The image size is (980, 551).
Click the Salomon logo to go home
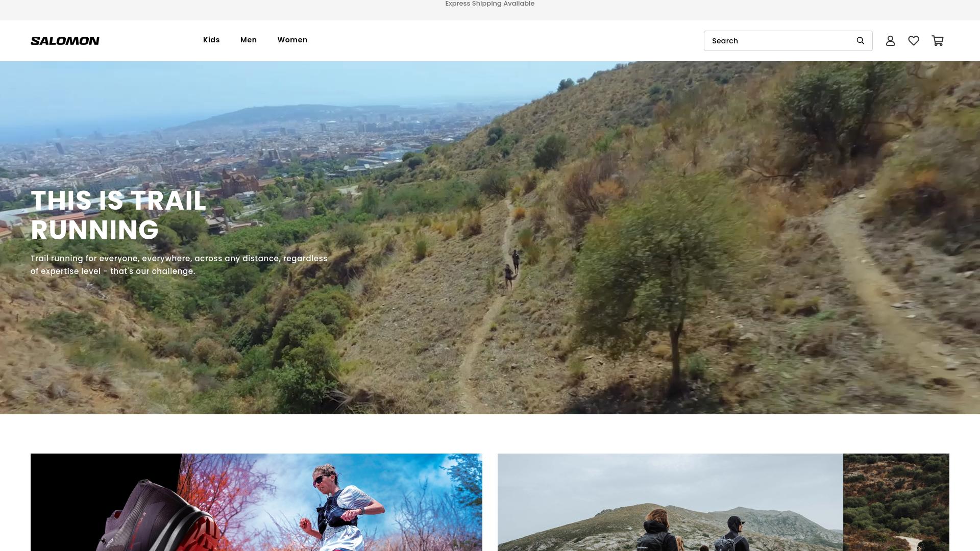click(65, 41)
